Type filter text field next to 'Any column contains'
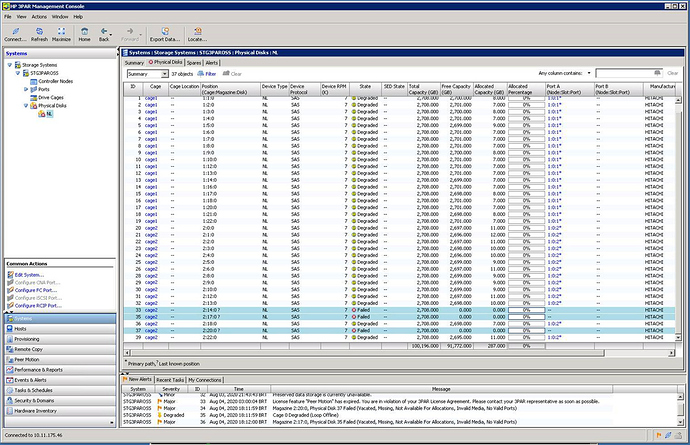 pyautogui.click(x=625, y=73)
